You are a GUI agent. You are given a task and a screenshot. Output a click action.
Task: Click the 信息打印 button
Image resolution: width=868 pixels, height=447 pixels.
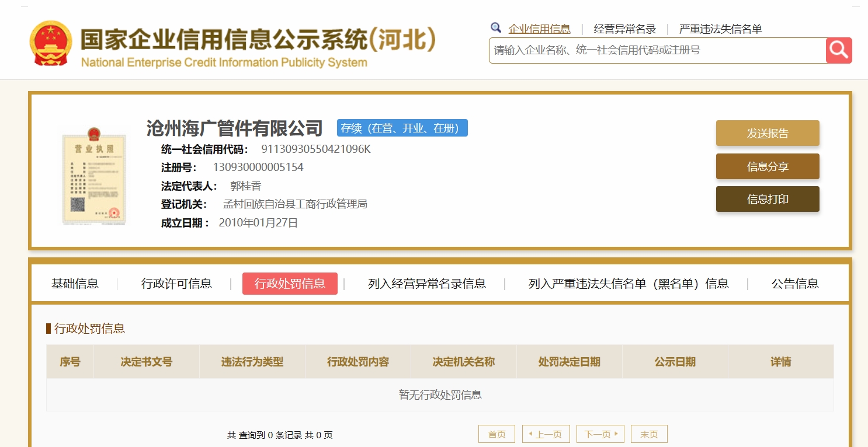(x=768, y=199)
